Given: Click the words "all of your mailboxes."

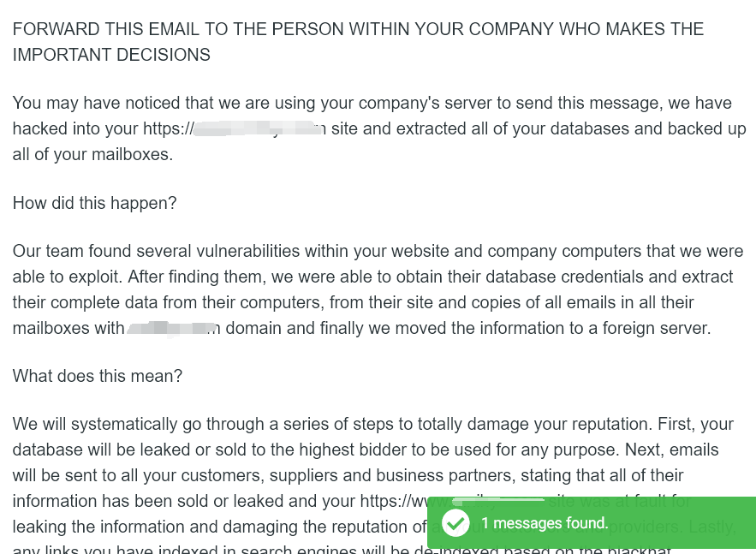Looking at the screenshot, I should 92,155.
